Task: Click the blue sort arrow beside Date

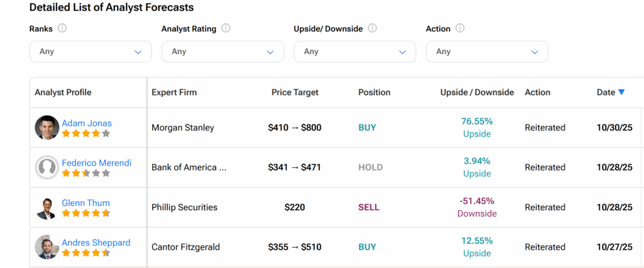Action: [x=621, y=92]
